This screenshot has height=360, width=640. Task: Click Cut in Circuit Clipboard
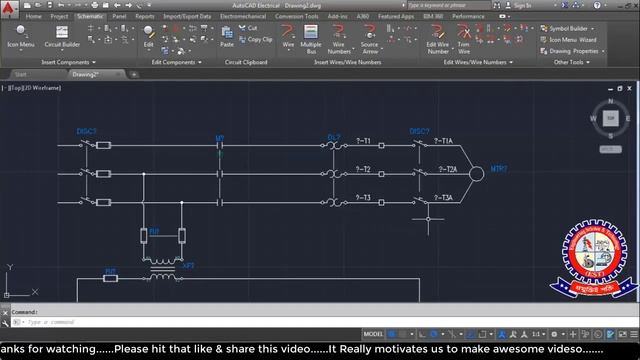pyautogui.click(x=248, y=28)
